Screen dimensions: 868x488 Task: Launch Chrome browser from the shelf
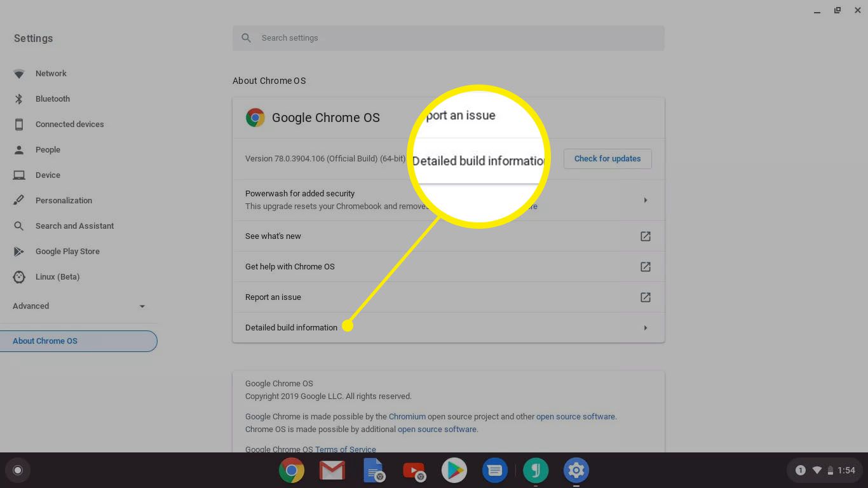point(292,470)
